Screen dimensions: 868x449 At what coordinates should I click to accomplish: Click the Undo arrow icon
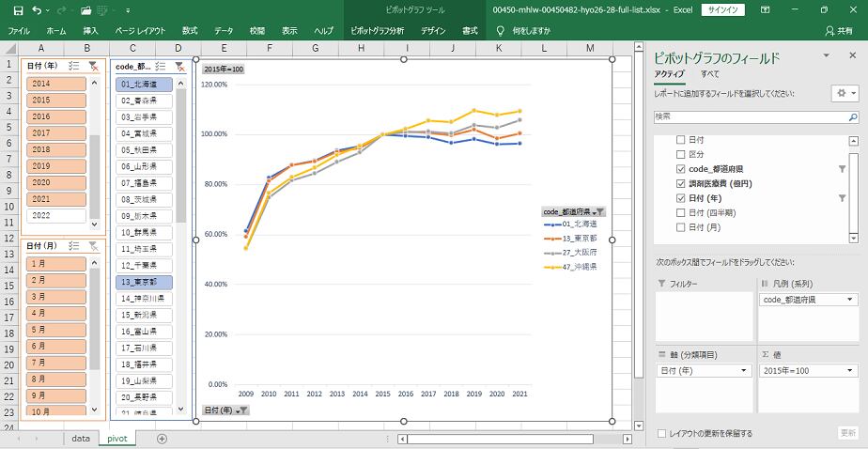point(38,9)
